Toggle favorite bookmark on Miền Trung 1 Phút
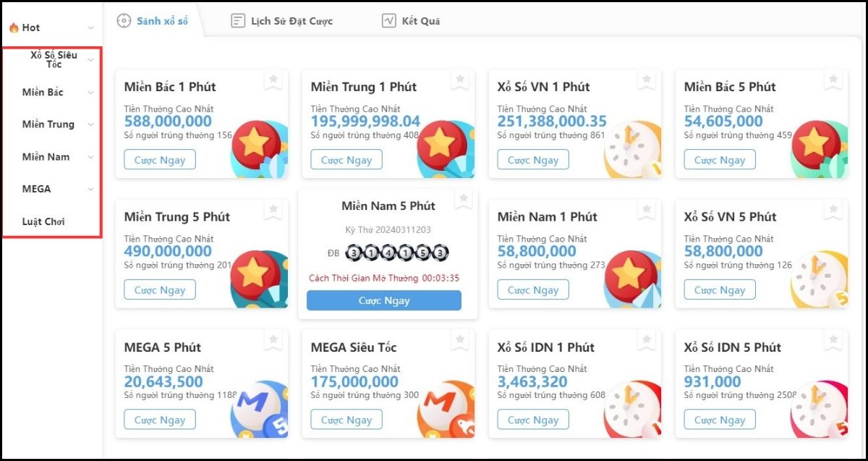This screenshot has height=461, width=868. (460, 80)
